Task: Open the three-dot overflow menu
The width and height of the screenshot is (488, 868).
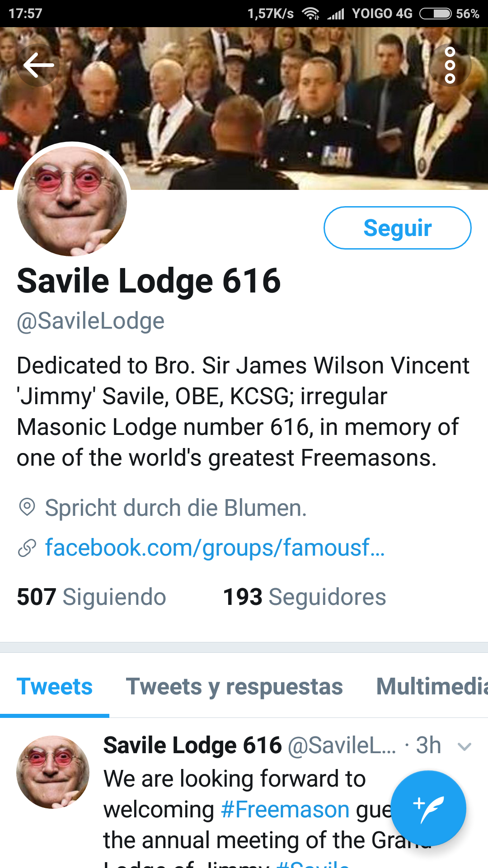Action: click(450, 66)
